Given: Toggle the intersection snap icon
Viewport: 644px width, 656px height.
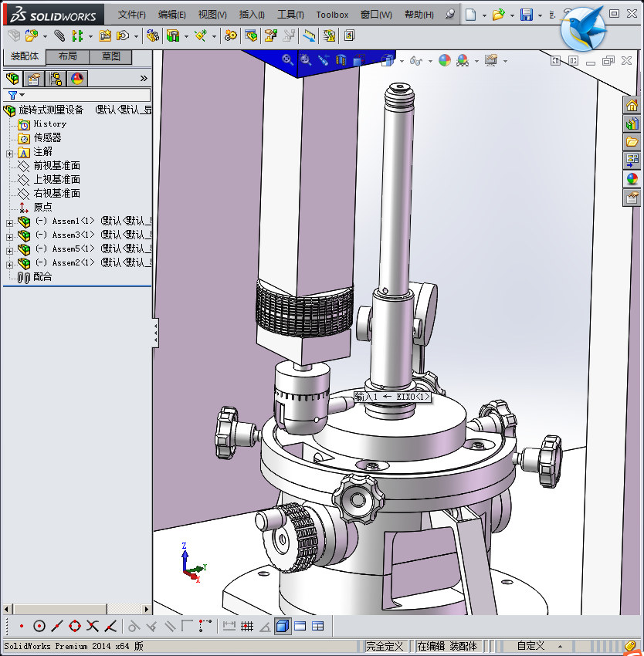Looking at the screenshot, I should pos(93,626).
